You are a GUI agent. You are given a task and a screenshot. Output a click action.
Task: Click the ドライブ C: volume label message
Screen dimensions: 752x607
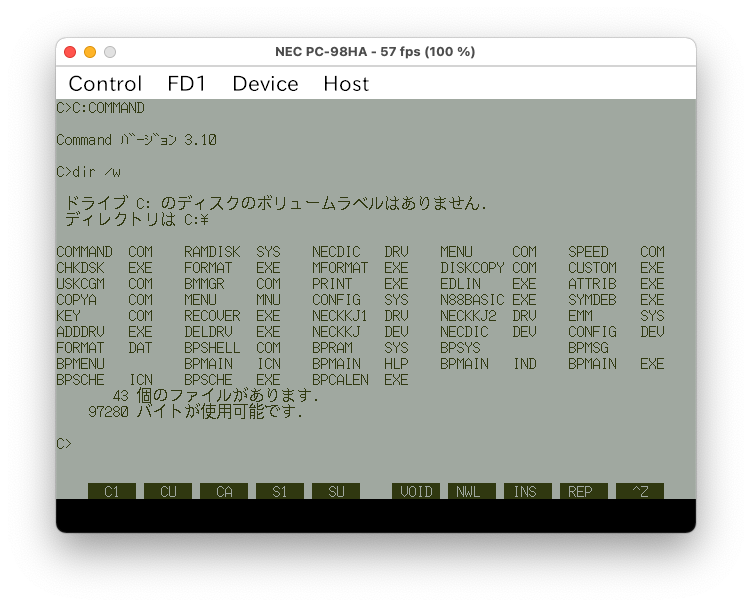[276, 204]
